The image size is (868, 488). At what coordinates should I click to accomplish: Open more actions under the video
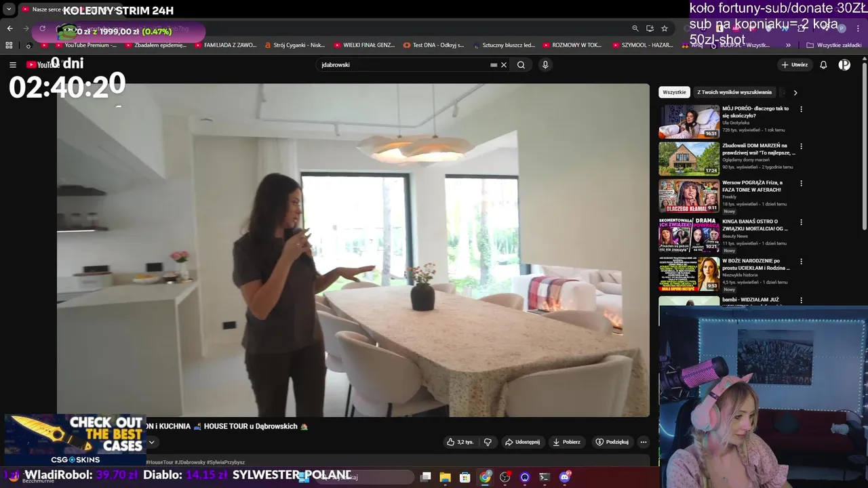pyautogui.click(x=644, y=442)
